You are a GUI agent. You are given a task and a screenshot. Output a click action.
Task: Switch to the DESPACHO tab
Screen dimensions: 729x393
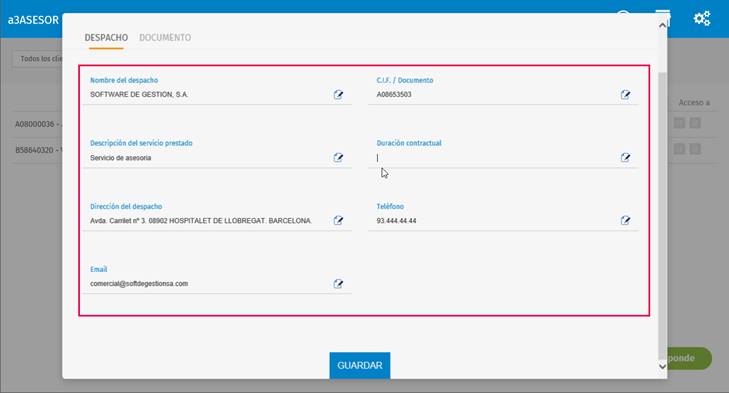click(106, 38)
